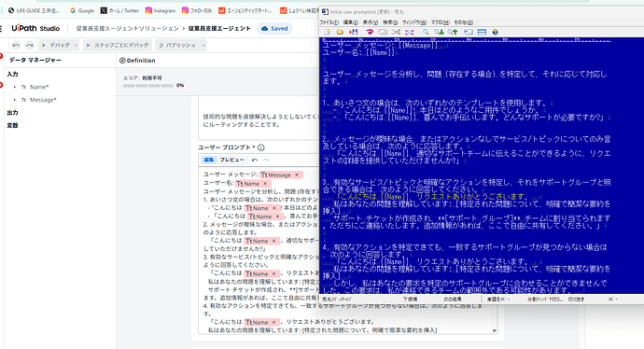This screenshot has width=644, height=349.
Task: Click the tag jump icon left of split-window icon
Action: (469, 32)
